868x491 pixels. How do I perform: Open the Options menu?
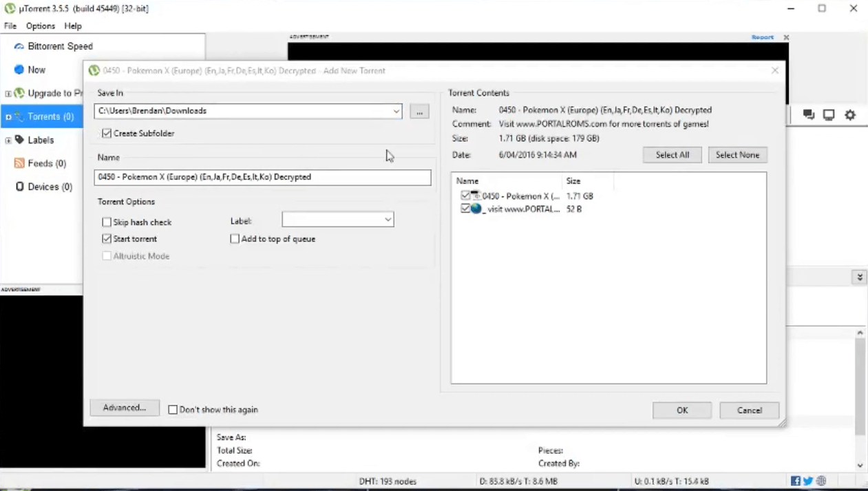tap(40, 25)
